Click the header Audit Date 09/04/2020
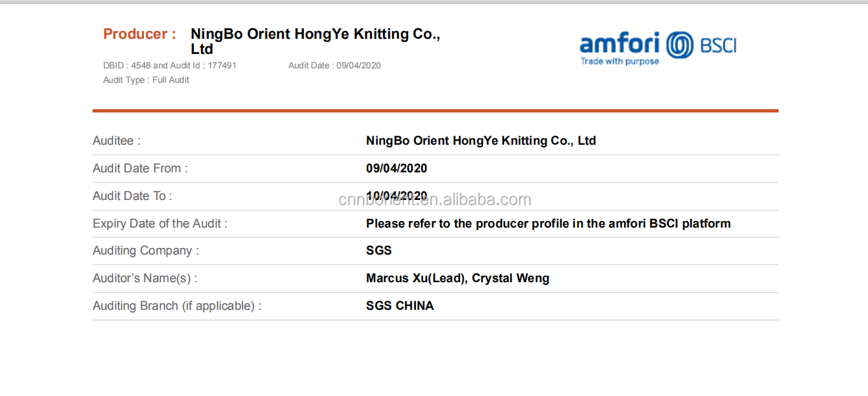This screenshot has width=868, height=396. [334, 65]
